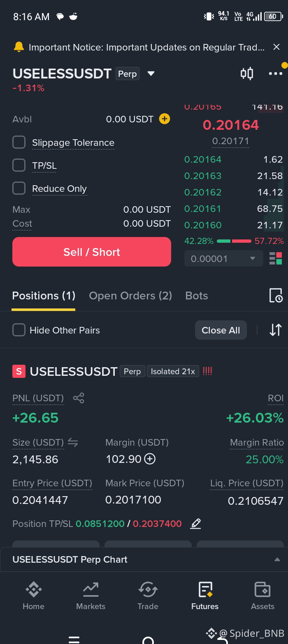Tap the Close All button
Screen dimensions: 288x644
221,330
